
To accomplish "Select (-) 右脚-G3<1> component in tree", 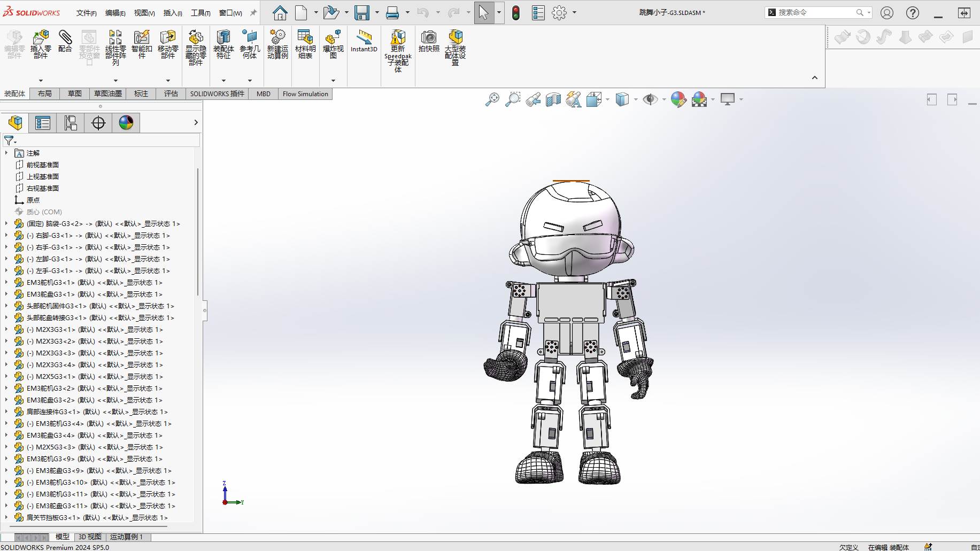I will point(98,235).
